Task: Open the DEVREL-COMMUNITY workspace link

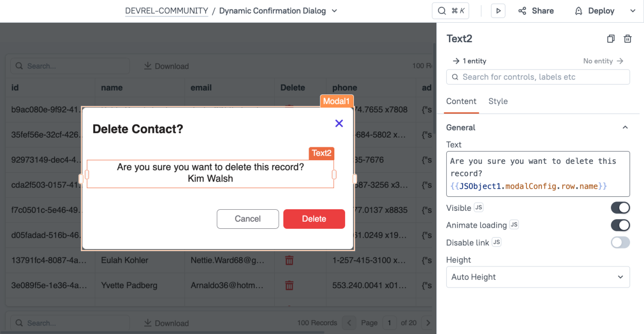Action: pyautogui.click(x=166, y=10)
